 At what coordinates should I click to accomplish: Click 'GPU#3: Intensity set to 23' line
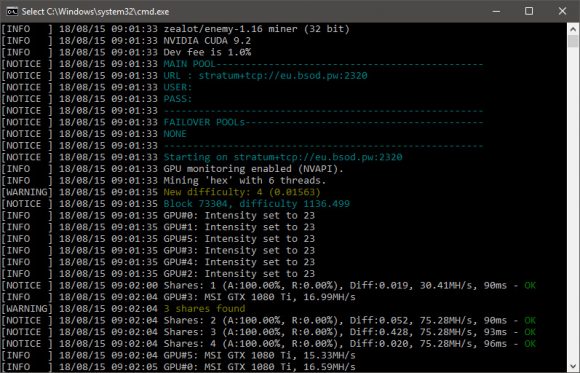tap(239, 251)
